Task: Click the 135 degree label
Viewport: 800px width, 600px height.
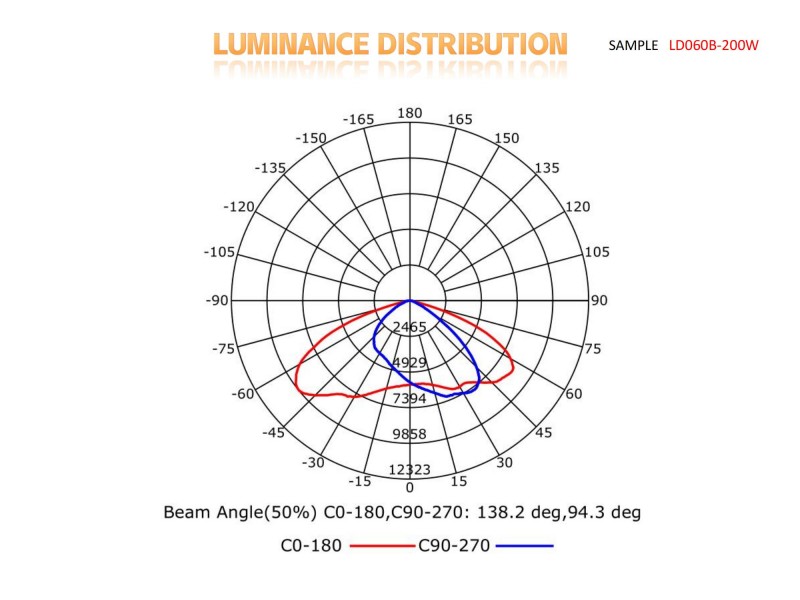Action: click(546, 168)
